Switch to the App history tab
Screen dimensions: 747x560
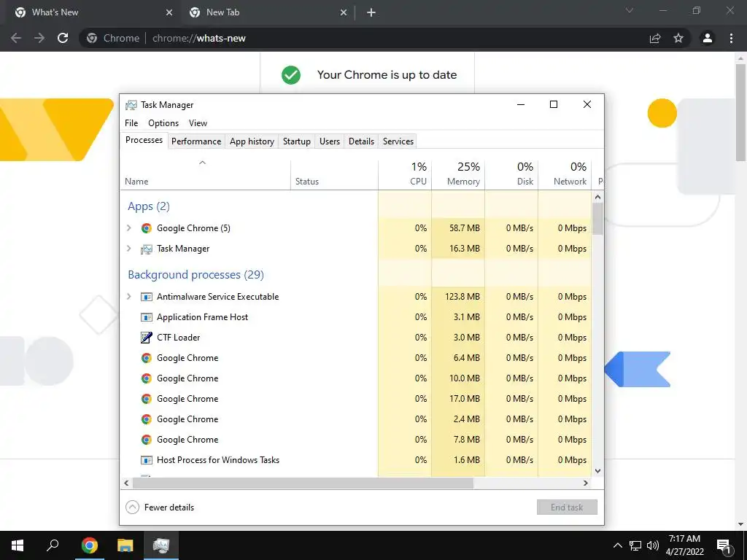tap(252, 141)
